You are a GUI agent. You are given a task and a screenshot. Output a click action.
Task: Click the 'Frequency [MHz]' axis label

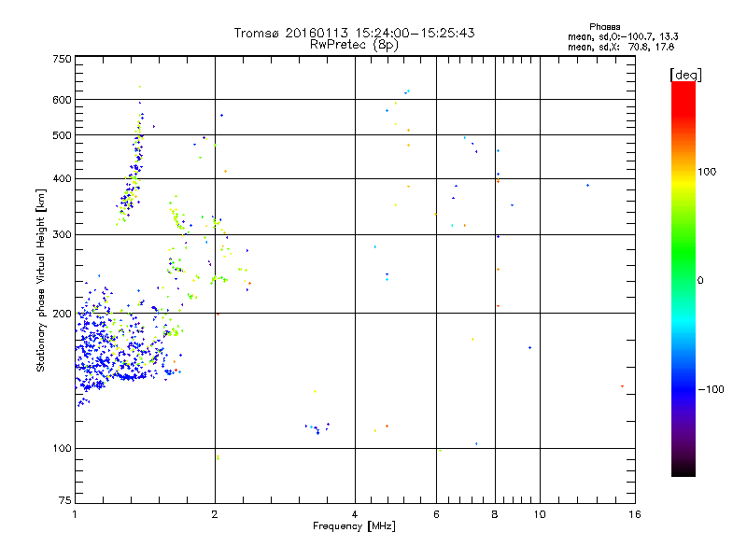click(x=354, y=526)
